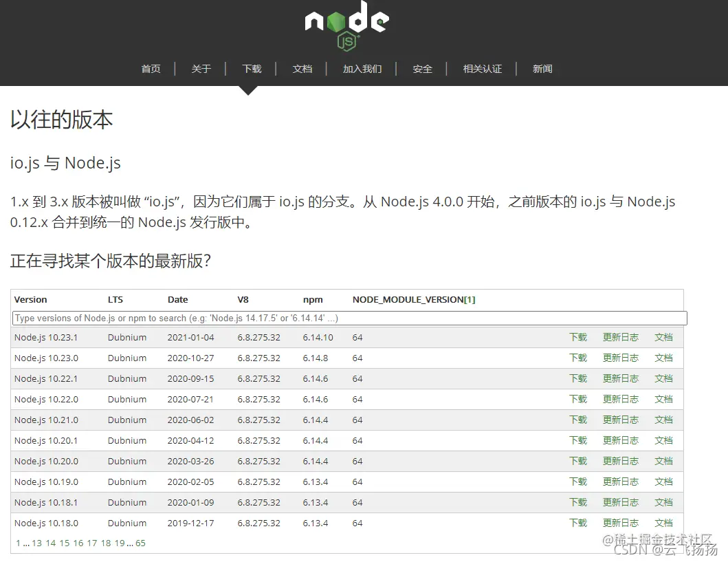Go to pagination page 1
This screenshot has height=562, width=728.
pos(18,543)
